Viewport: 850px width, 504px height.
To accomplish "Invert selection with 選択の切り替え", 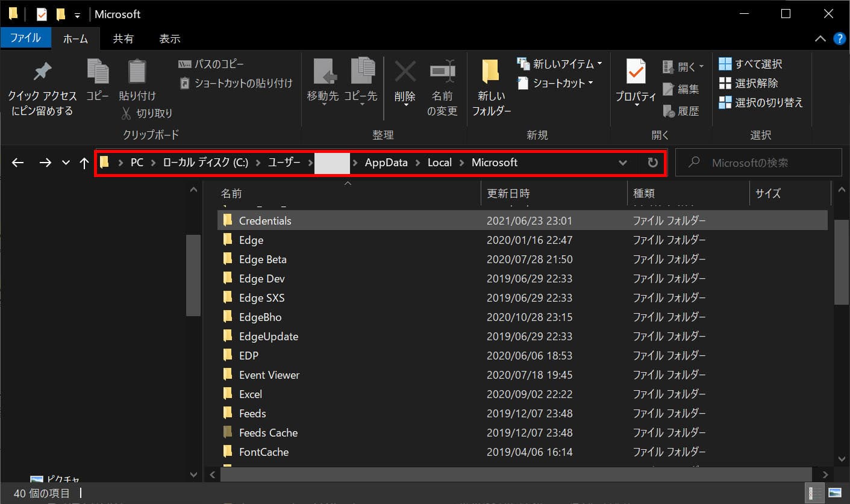I will [x=761, y=102].
